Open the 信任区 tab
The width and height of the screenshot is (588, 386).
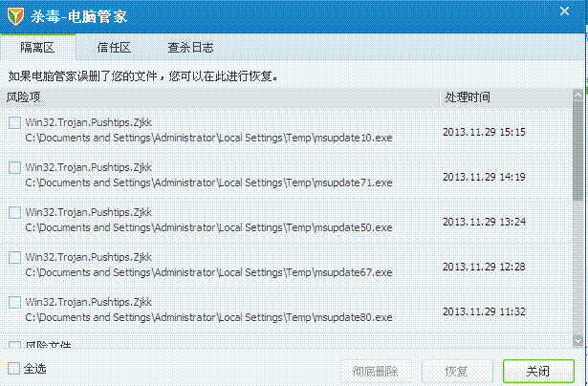tap(114, 47)
